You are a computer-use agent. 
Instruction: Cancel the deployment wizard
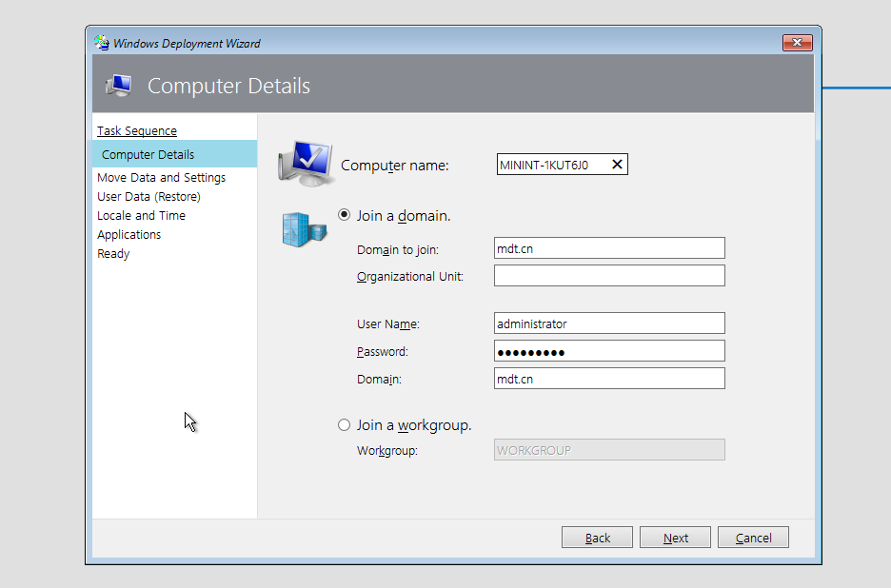pyautogui.click(x=753, y=538)
